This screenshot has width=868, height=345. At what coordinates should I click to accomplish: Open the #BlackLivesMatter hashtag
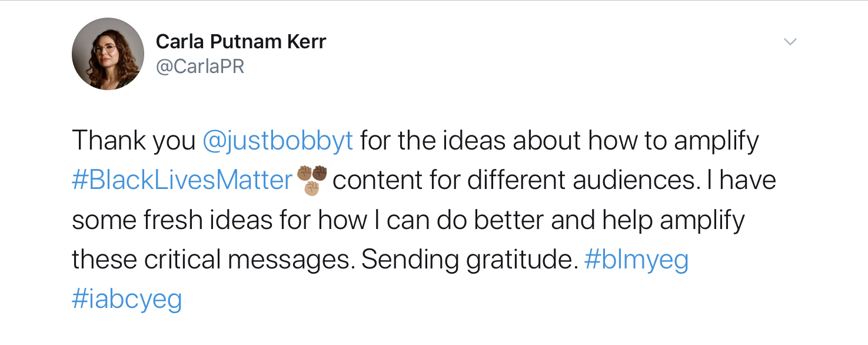click(x=182, y=181)
